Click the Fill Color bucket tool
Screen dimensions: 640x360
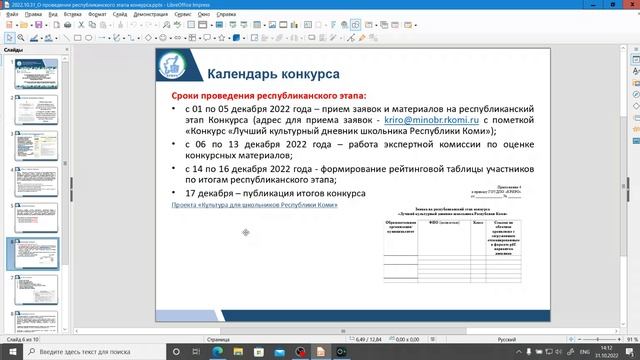49,38
